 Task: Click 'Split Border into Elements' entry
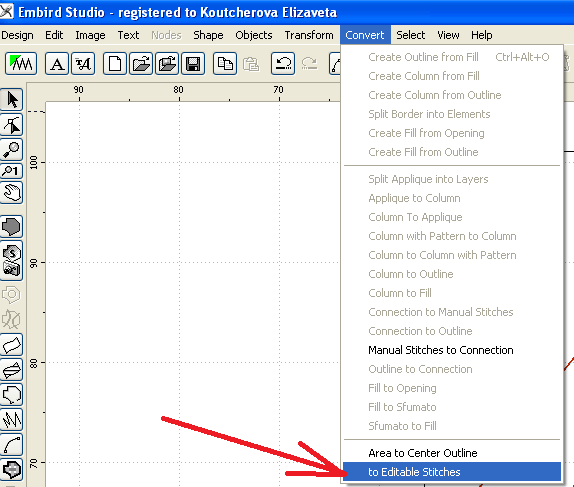[452, 114]
